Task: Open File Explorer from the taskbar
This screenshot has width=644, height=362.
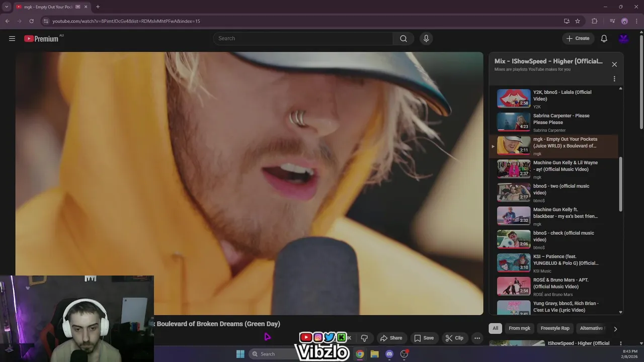Action: [374, 354]
